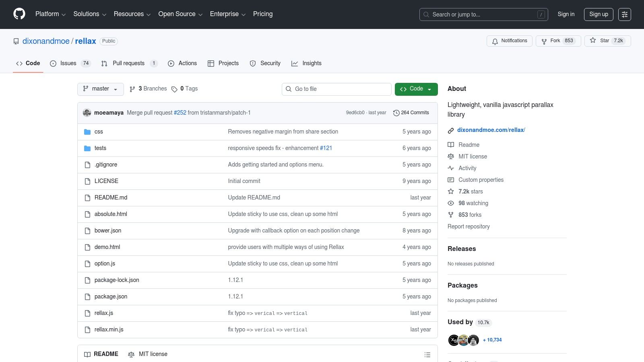Viewport: 644px width, 362px height.
Task: Click the star icon to star the repo
Action: point(592,41)
